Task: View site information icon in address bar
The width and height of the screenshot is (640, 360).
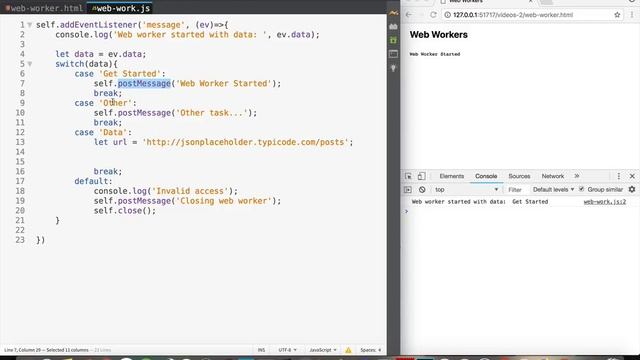Action: coord(447,15)
